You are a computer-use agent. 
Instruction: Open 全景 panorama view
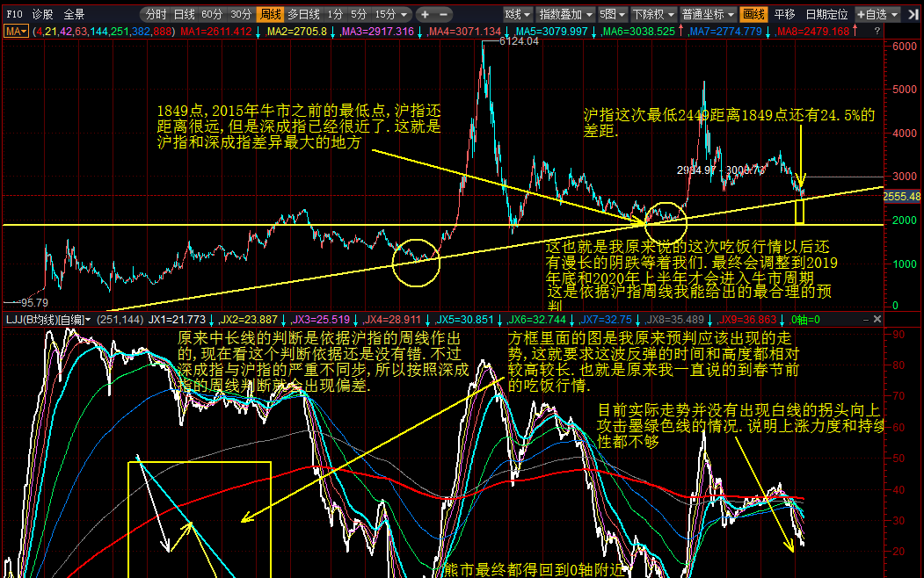point(74,14)
